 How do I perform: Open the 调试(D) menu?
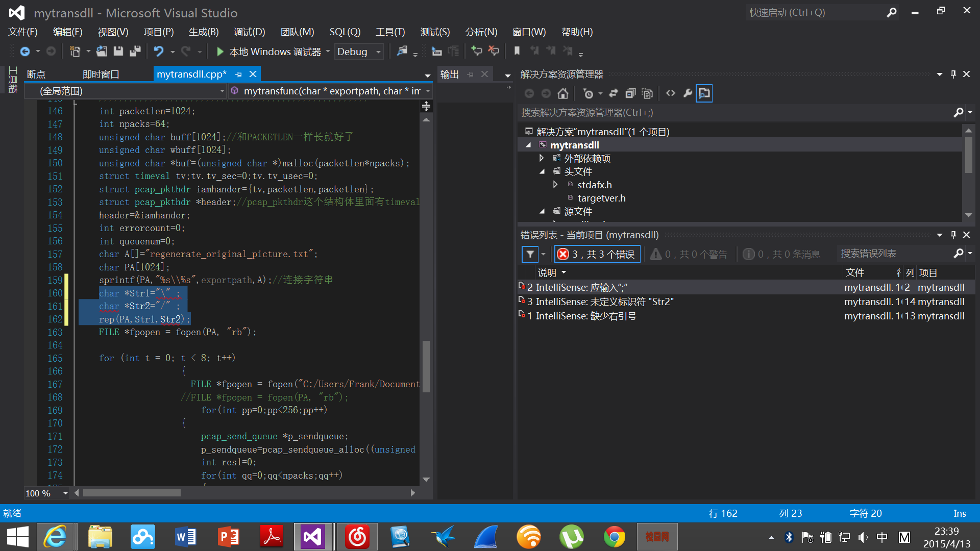(x=250, y=32)
